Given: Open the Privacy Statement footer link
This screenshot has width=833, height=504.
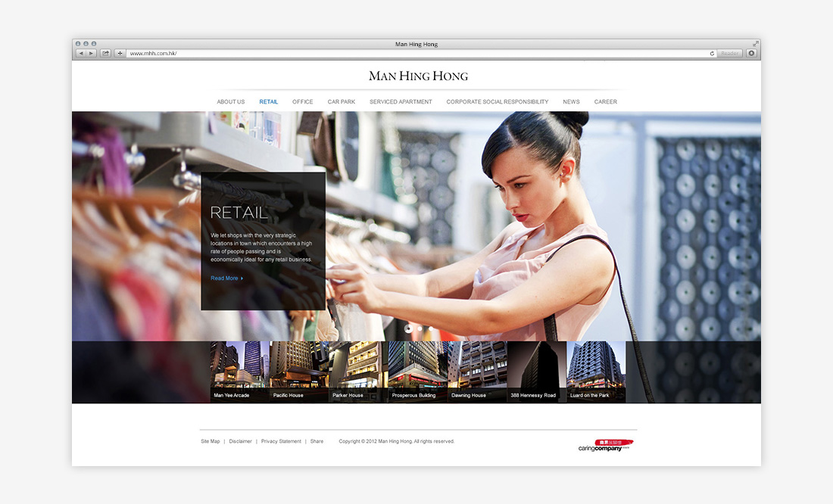Looking at the screenshot, I should (281, 441).
